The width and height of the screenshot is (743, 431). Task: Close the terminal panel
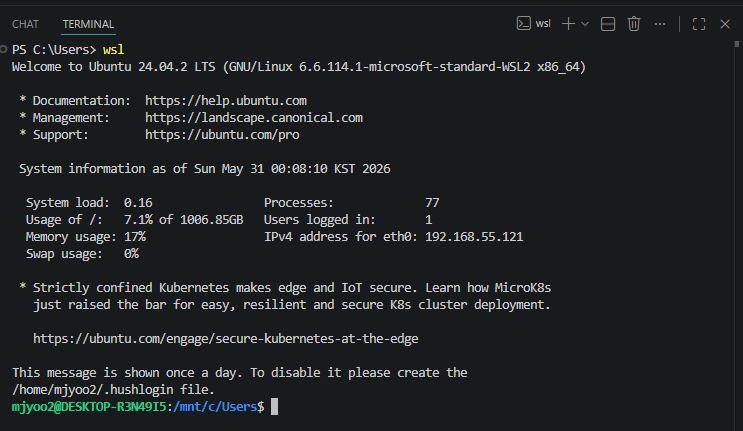pos(725,24)
